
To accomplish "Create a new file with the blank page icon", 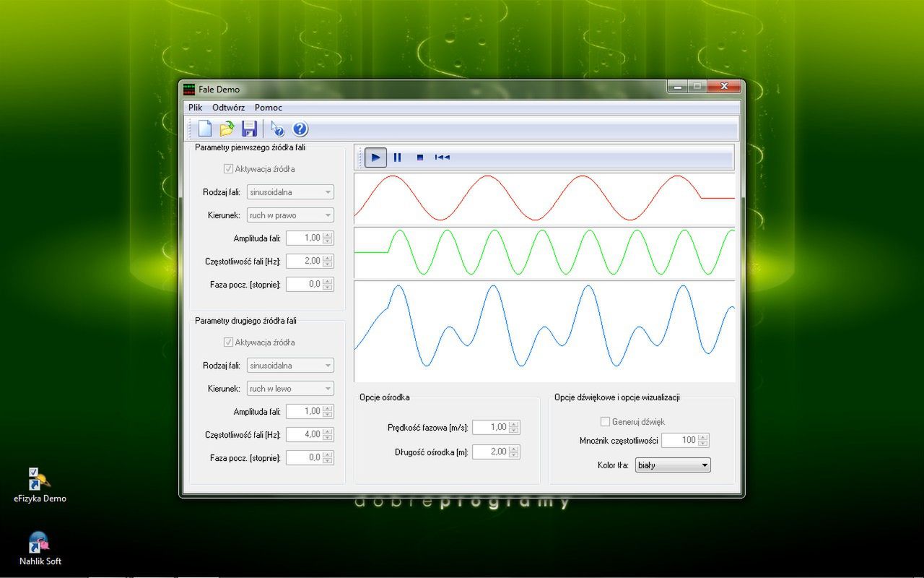I will pyautogui.click(x=205, y=129).
